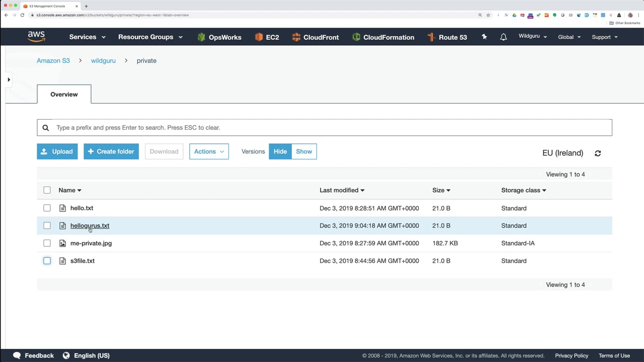Click the hello.txt file icon

62,208
